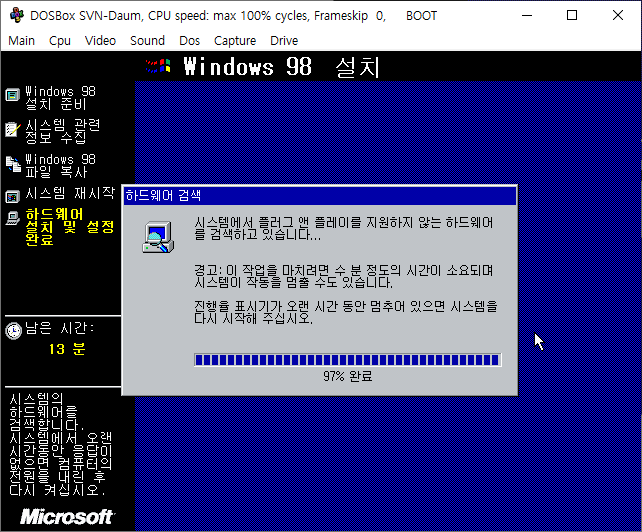Click the Windows 98 파일 복사 step icon
The height and width of the screenshot is (532, 642).
[13, 164]
